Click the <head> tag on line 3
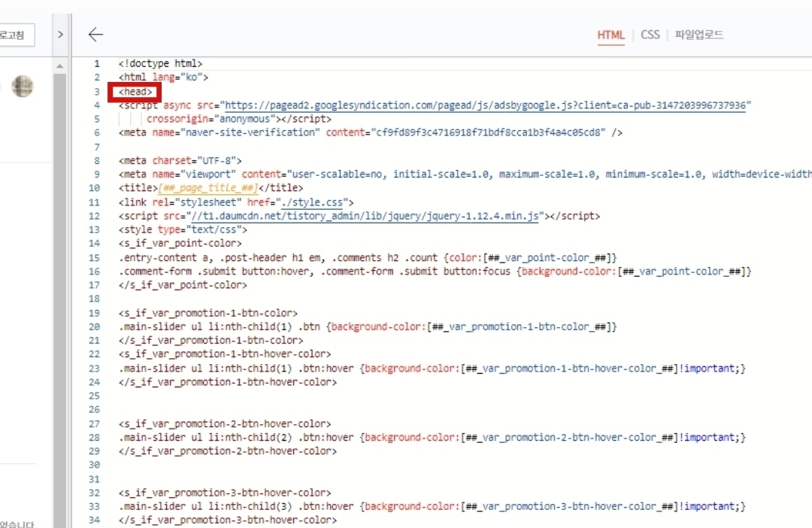 pyautogui.click(x=135, y=92)
